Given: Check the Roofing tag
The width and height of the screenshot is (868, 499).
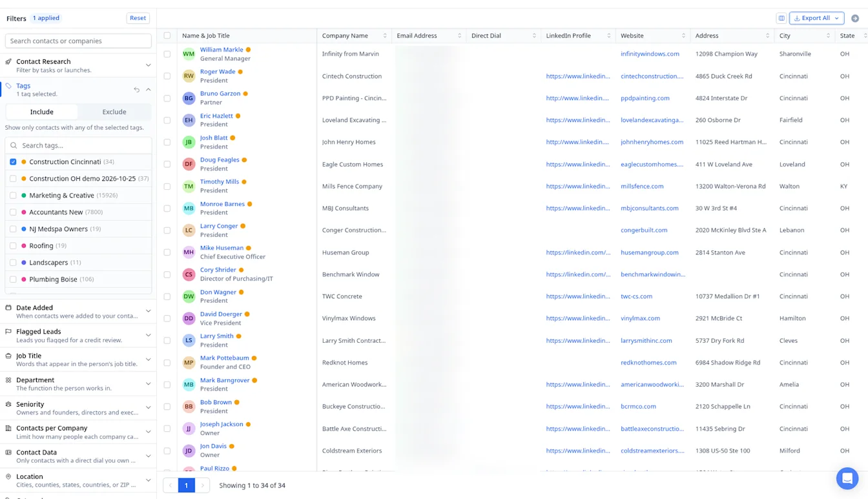Looking at the screenshot, I should pyautogui.click(x=13, y=246).
